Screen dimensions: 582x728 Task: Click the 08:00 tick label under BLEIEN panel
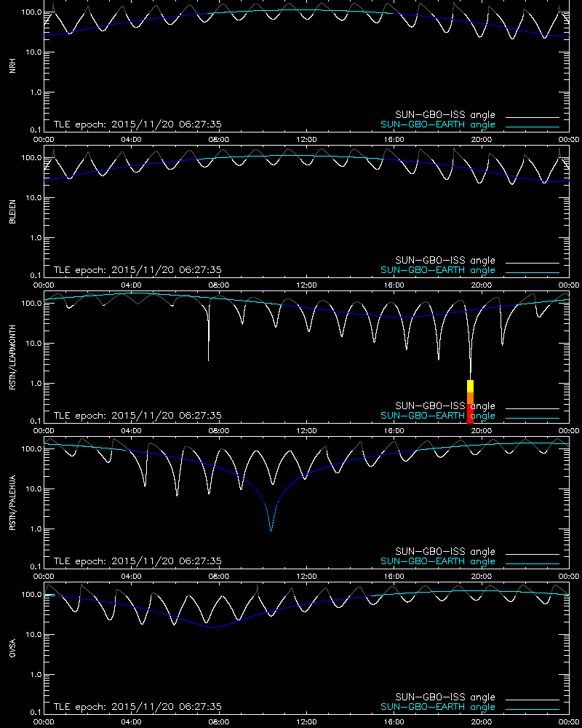[218, 285]
